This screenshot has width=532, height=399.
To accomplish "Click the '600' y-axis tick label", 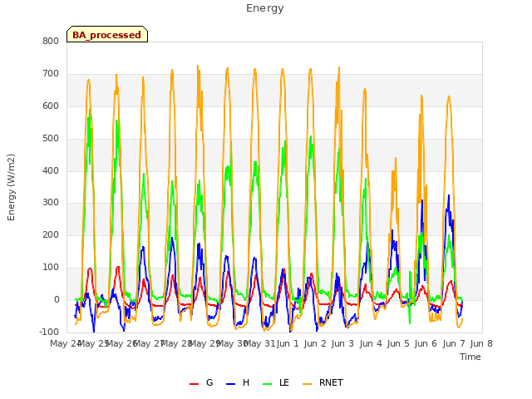I will click(51, 106).
